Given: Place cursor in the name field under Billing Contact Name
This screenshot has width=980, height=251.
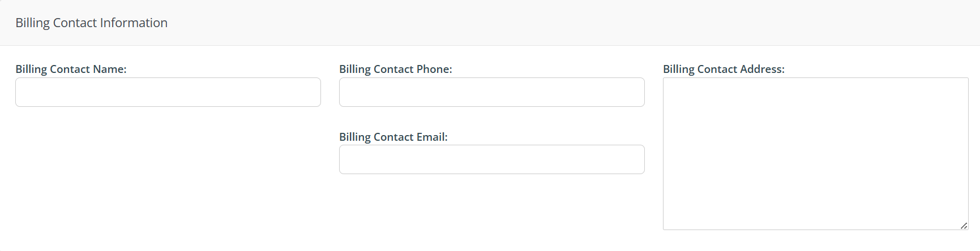Looking at the screenshot, I should pyautogui.click(x=168, y=92).
